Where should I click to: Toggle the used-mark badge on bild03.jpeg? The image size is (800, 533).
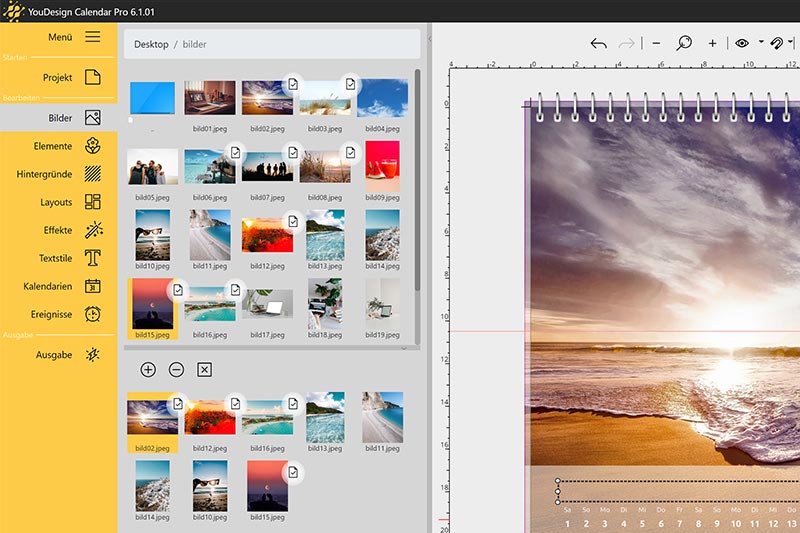point(350,84)
